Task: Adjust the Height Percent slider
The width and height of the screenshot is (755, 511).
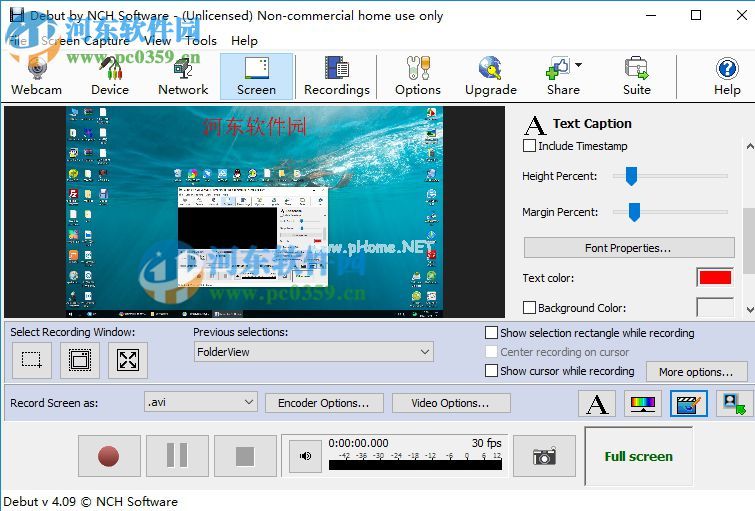Action: click(x=631, y=176)
